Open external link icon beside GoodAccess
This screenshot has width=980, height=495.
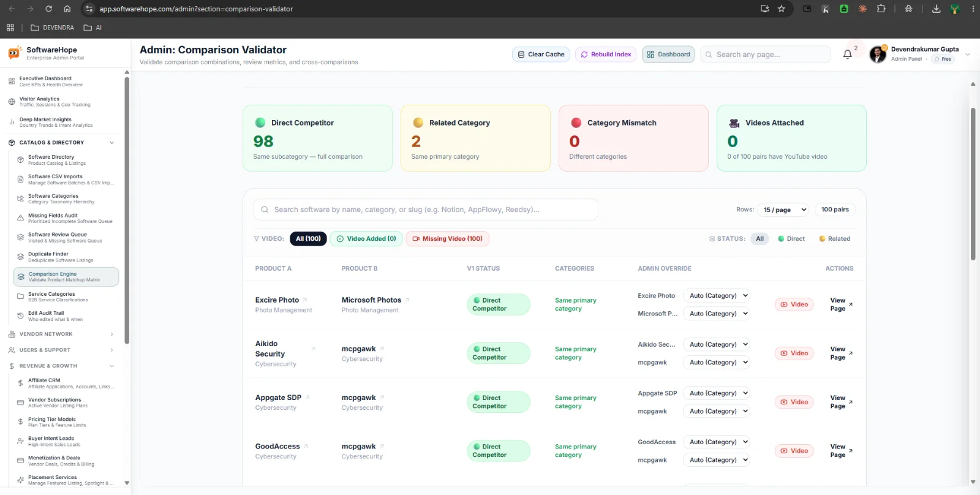pos(306,447)
